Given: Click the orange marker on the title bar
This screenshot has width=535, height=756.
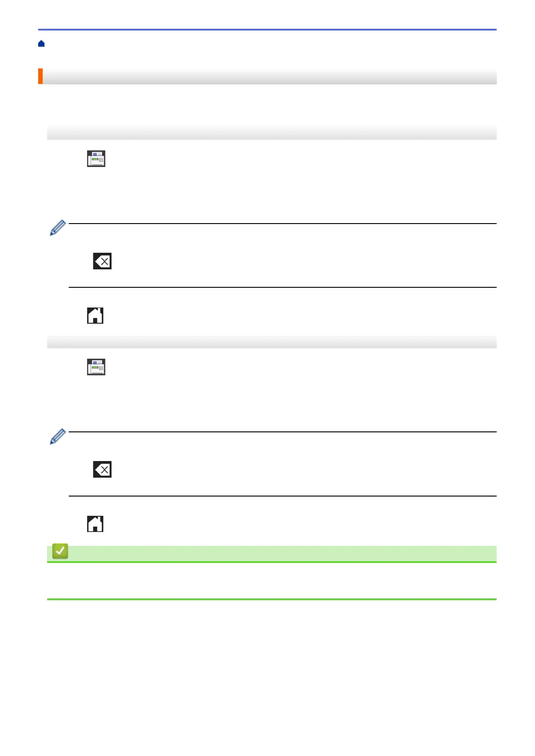Looking at the screenshot, I should point(40,76).
